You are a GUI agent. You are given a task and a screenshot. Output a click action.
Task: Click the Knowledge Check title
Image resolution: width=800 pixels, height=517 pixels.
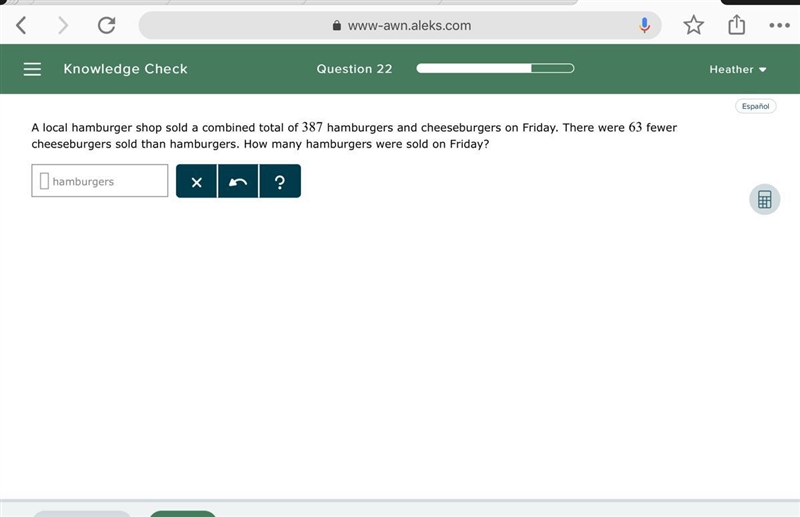(125, 69)
